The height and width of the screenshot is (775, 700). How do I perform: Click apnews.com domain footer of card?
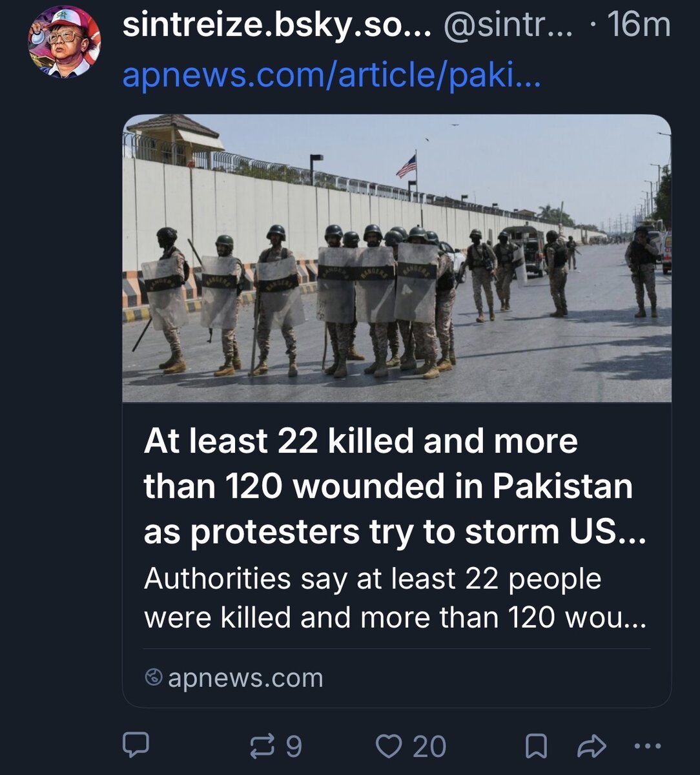pyautogui.click(x=245, y=678)
